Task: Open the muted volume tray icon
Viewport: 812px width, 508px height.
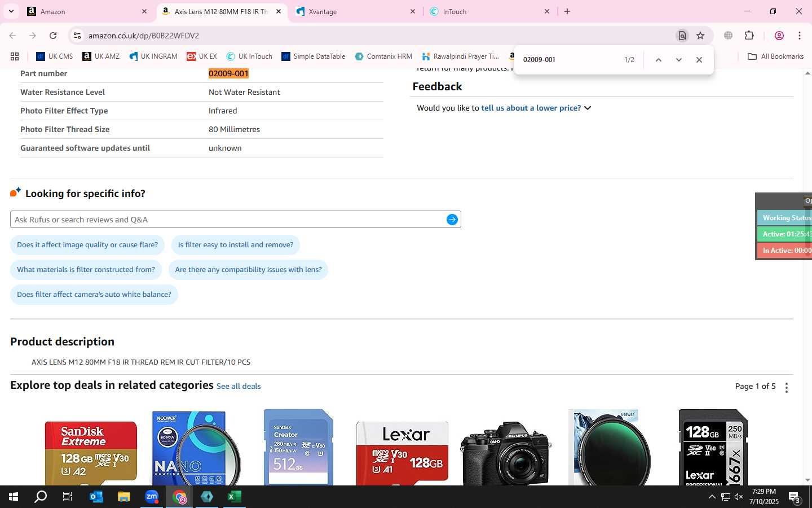Action: 739,497
